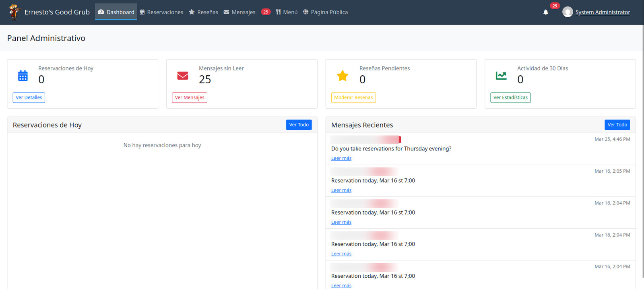Click the 'Reseñas Pendientes' label
This screenshot has width=644, height=289.
tap(385, 68)
